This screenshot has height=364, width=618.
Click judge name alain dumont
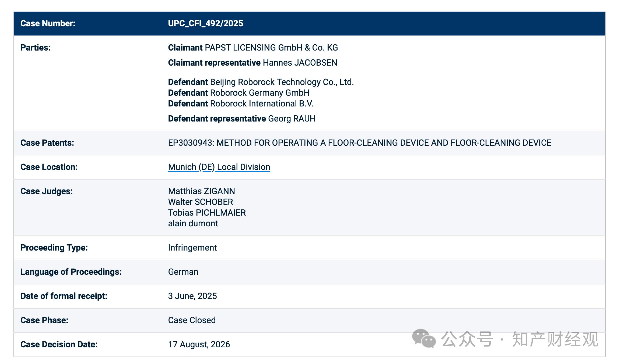(193, 223)
